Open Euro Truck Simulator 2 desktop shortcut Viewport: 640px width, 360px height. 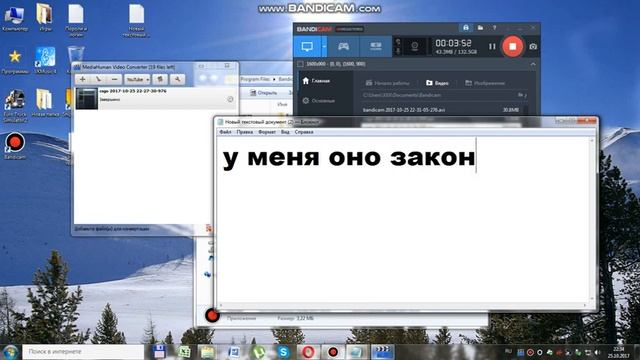(x=15, y=105)
